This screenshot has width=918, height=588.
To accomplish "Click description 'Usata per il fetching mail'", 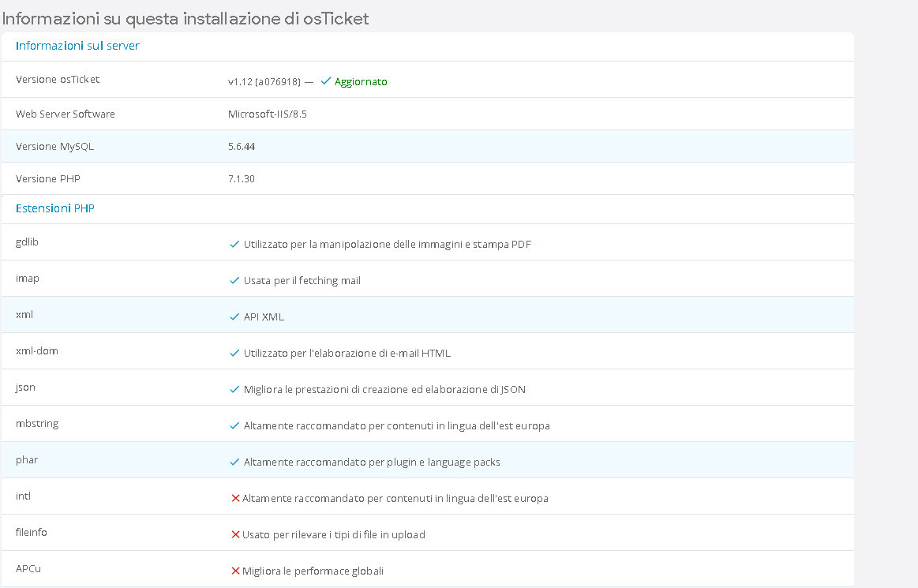I will pos(302,280).
